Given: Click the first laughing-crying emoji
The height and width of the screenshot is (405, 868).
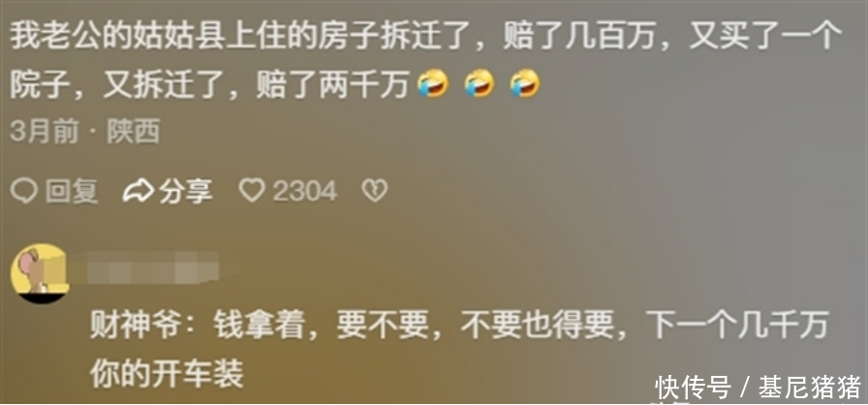Looking at the screenshot, I should [x=433, y=83].
